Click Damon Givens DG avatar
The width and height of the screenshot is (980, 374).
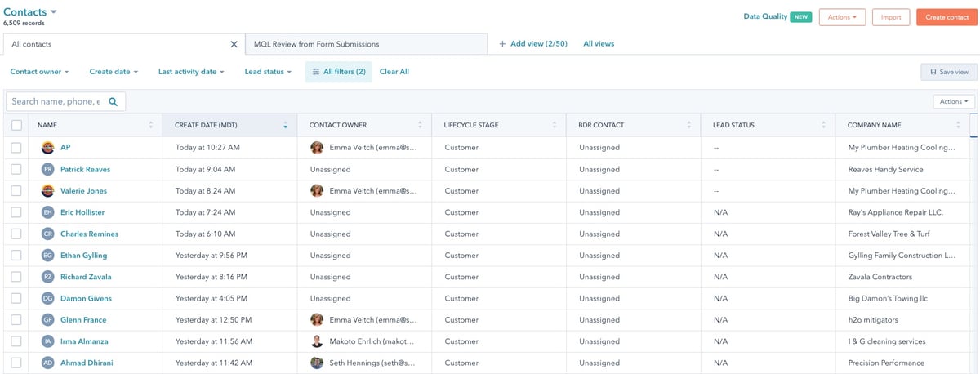point(47,298)
